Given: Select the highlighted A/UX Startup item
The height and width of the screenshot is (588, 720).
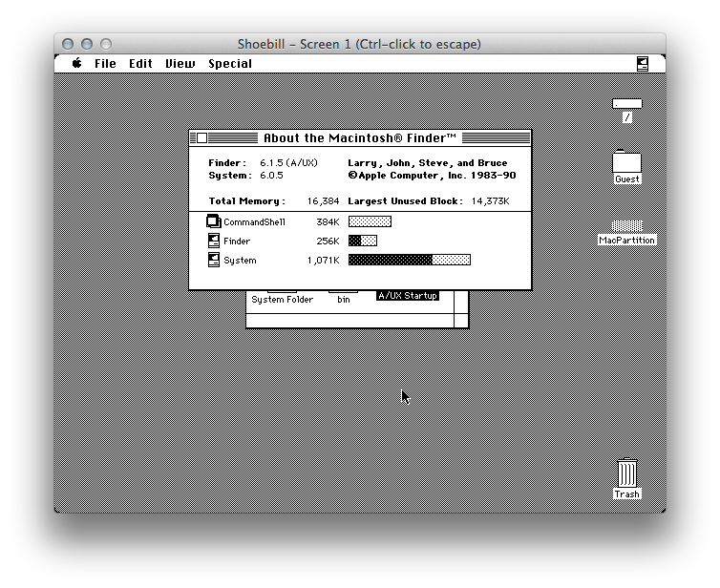Looking at the screenshot, I should [x=408, y=296].
